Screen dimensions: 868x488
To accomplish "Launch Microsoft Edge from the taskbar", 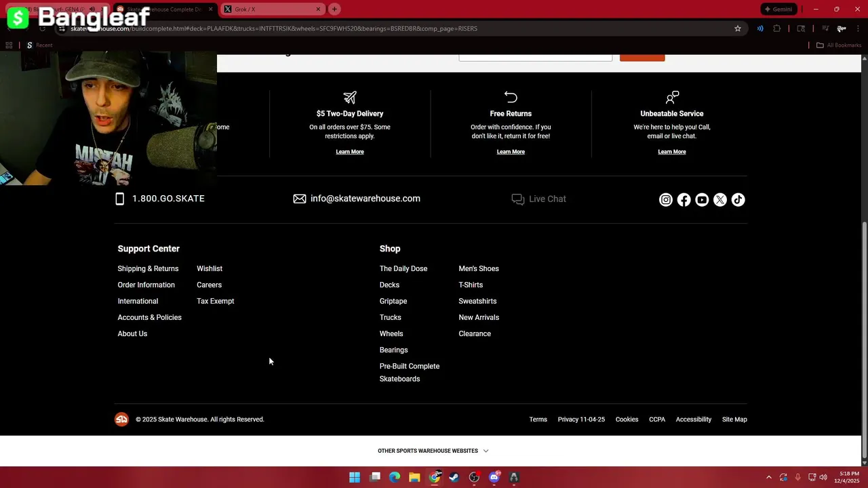I will coord(395,477).
